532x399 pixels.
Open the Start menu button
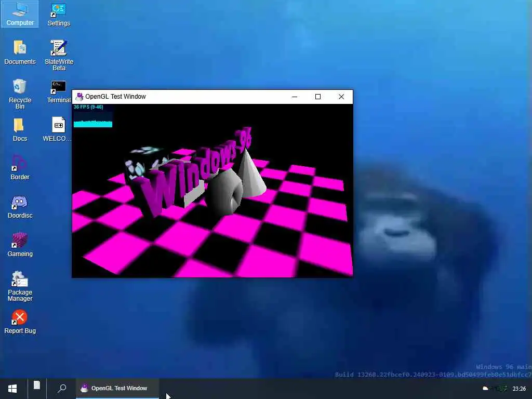coord(12,389)
